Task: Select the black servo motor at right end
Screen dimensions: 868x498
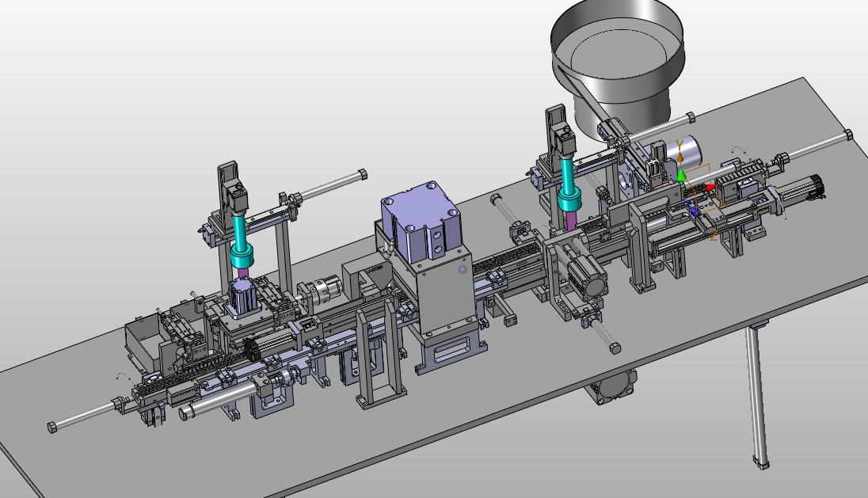Action: (801, 190)
